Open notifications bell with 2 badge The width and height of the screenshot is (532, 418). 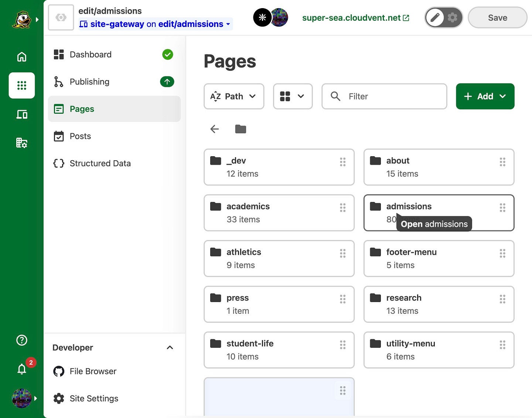coord(22,369)
